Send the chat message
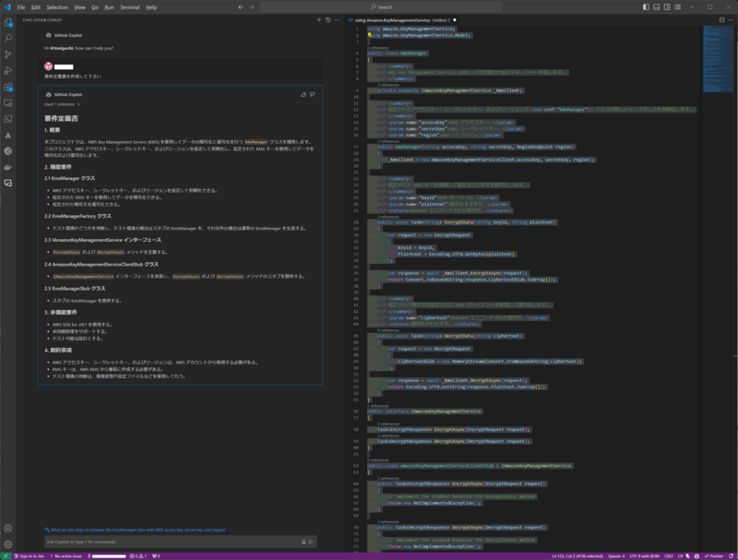The height and width of the screenshot is (560, 738). point(311,542)
